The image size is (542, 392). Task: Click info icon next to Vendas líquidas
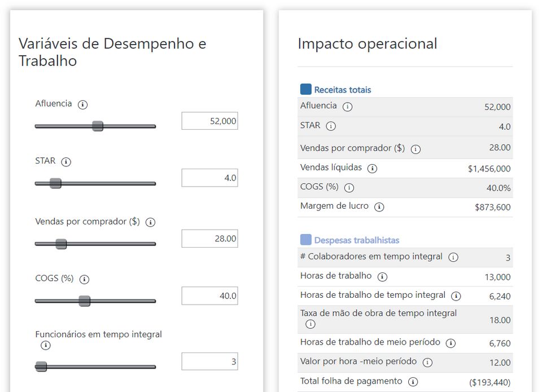tap(372, 168)
